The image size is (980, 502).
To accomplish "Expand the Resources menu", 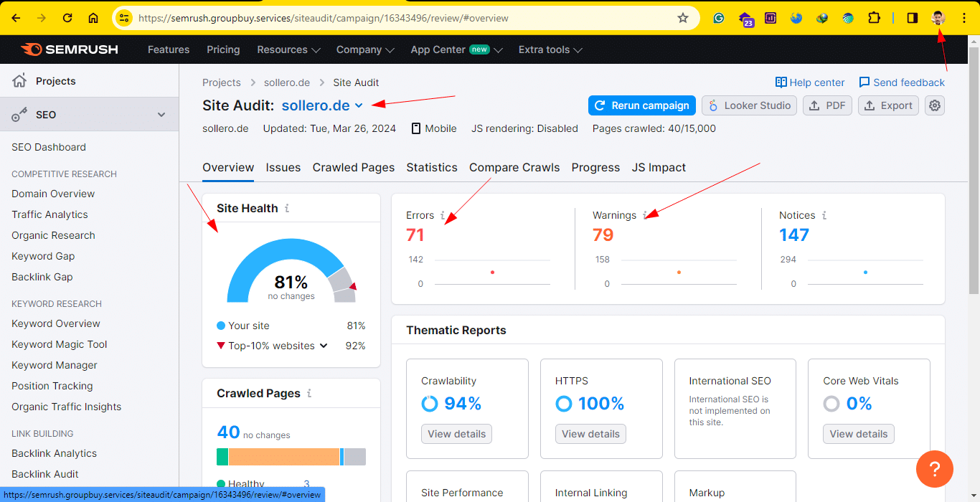I will tap(288, 49).
